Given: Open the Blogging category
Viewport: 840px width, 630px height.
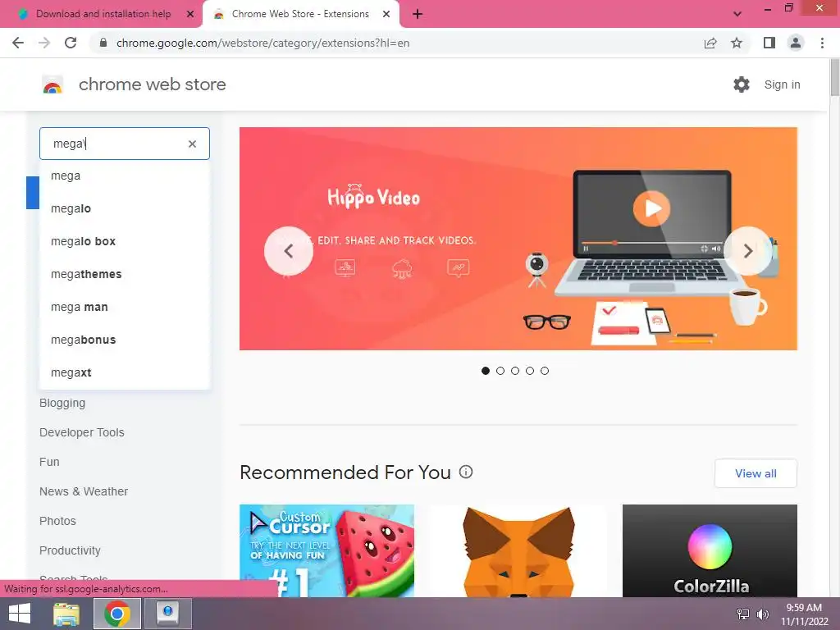Looking at the screenshot, I should tap(62, 403).
